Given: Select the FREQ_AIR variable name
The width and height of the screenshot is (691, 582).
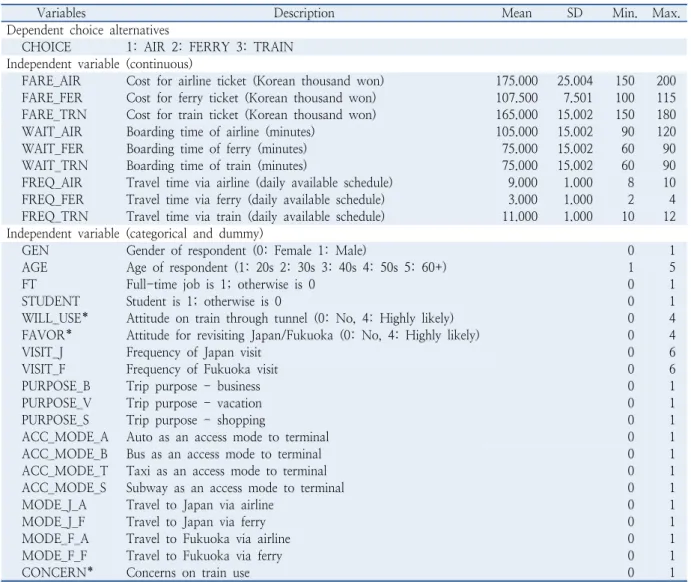Looking at the screenshot, I should point(52,183).
